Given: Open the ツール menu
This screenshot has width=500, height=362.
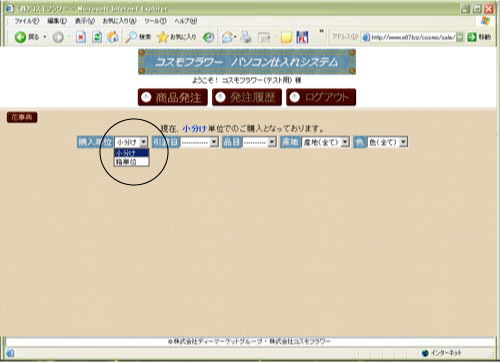Looking at the screenshot, I should (155, 21).
